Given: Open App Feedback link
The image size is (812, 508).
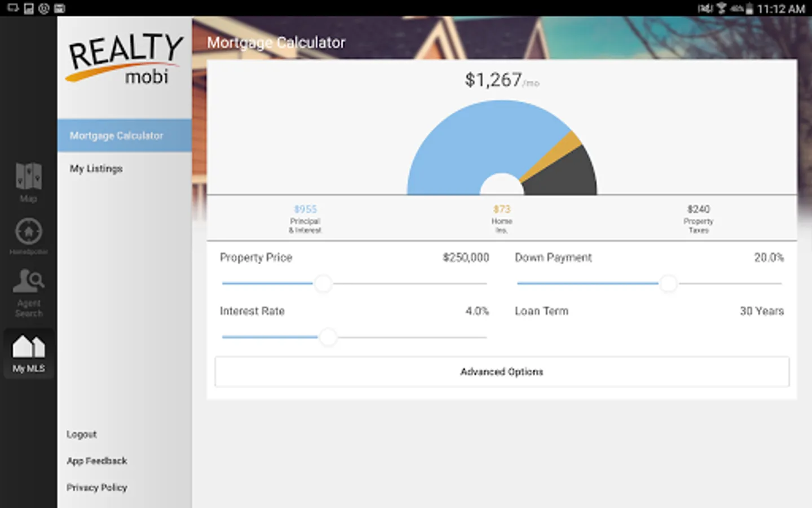Looking at the screenshot, I should [x=96, y=461].
